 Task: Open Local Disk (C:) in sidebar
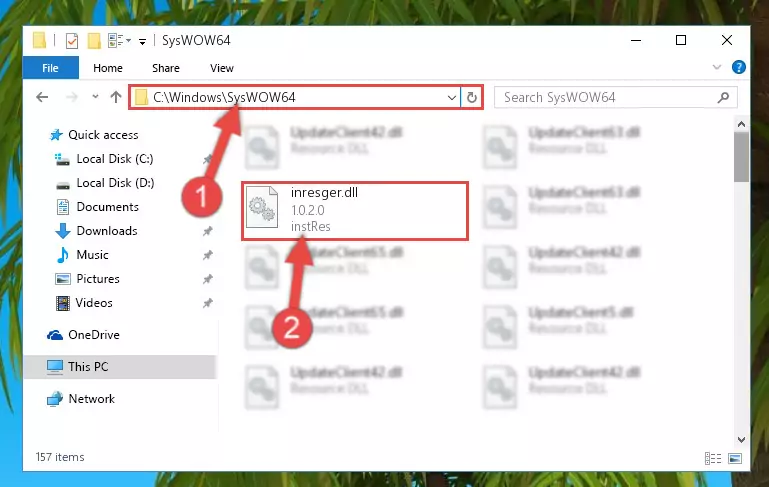pos(115,158)
